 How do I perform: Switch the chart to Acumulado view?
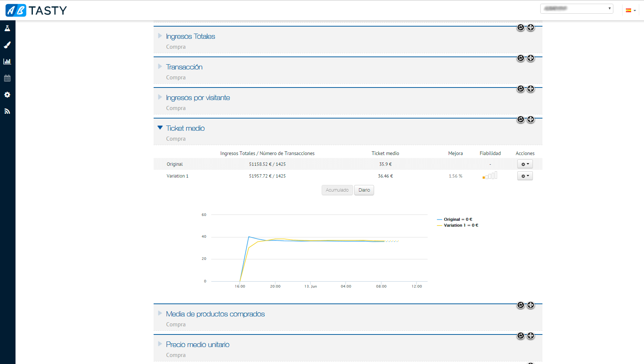pos(337,190)
